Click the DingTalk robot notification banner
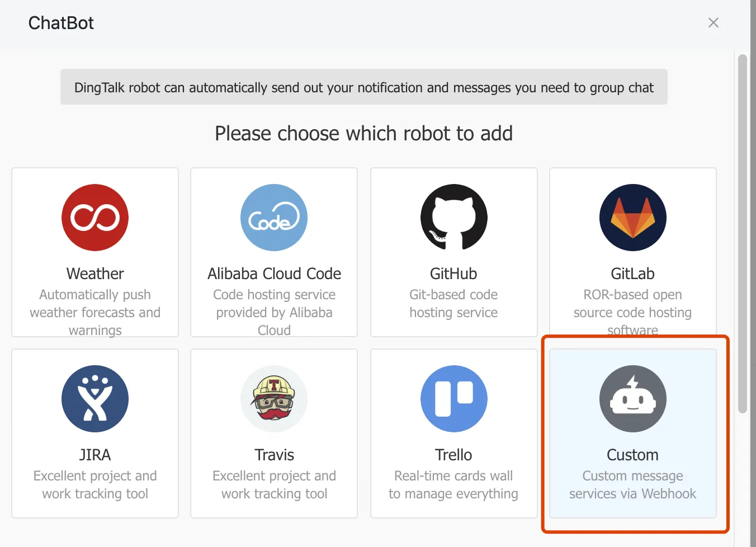756x547 pixels. [364, 87]
